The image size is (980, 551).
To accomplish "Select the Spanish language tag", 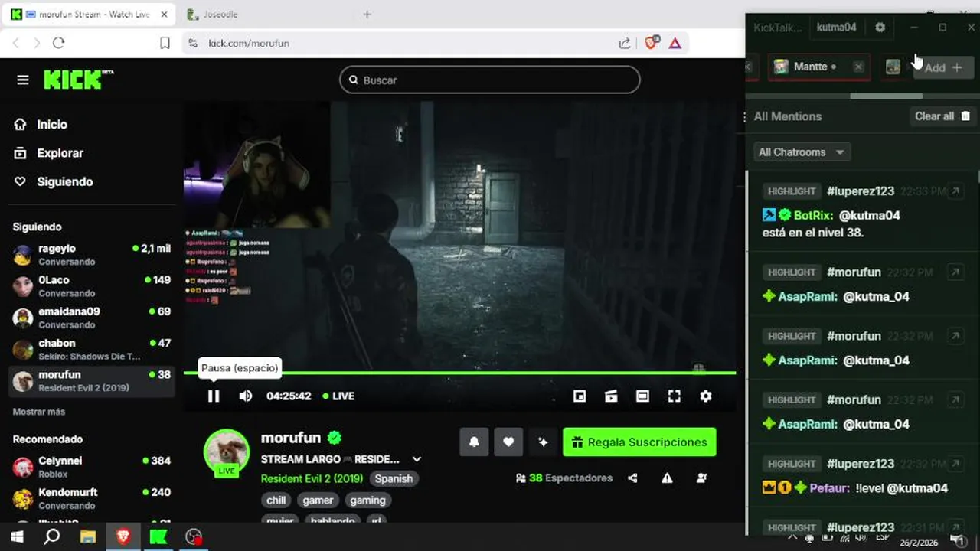I will (394, 478).
